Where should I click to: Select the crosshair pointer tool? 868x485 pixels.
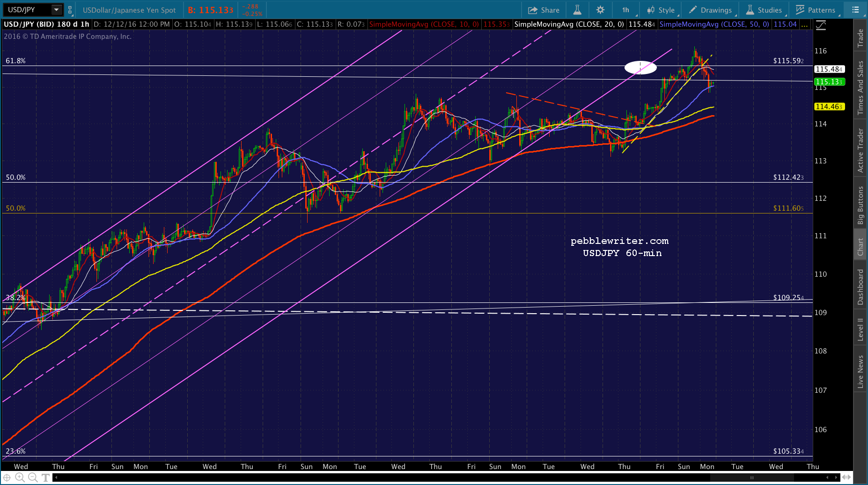tap(7, 478)
